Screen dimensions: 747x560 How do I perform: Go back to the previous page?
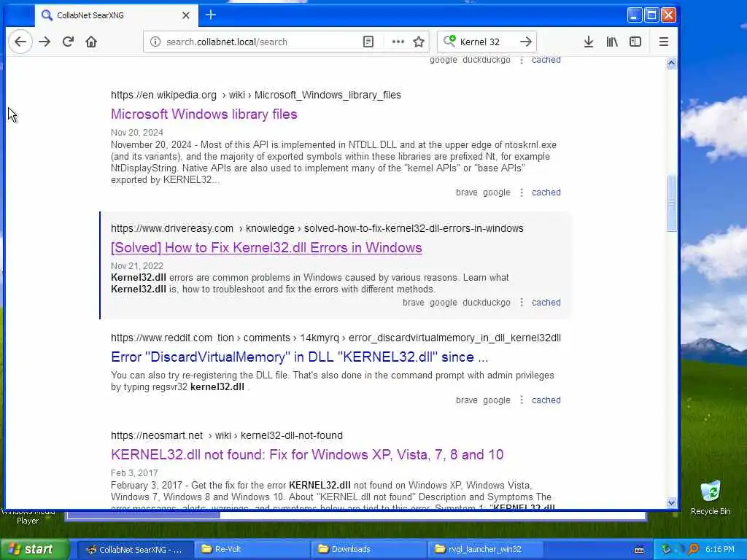(20, 42)
